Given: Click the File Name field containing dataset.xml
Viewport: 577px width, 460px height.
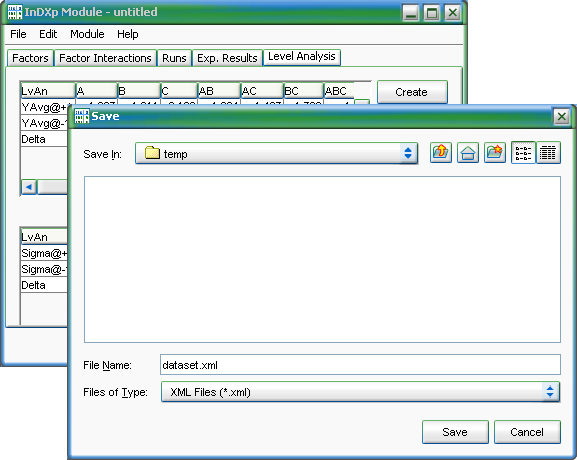Looking at the screenshot, I should coord(360,365).
